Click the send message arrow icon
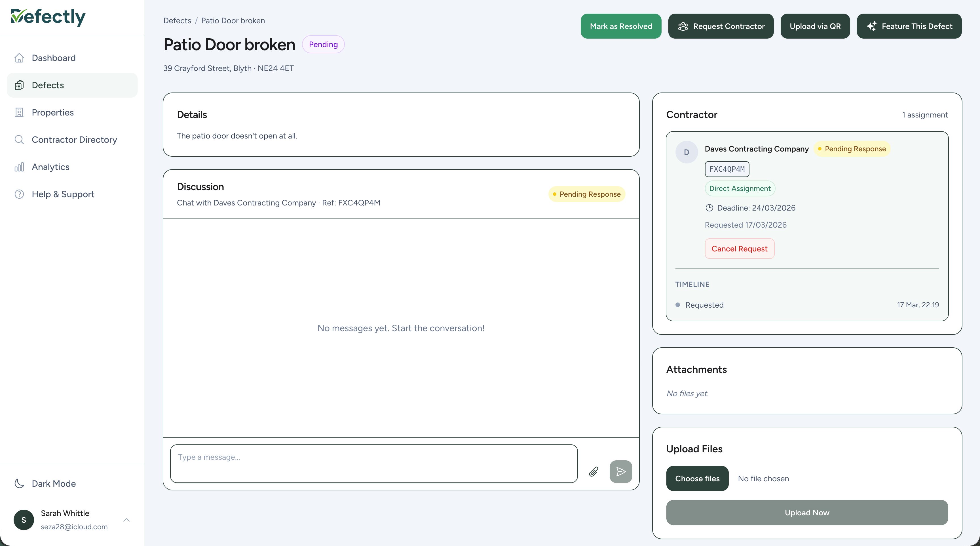The height and width of the screenshot is (546, 980). pos(620,471)
